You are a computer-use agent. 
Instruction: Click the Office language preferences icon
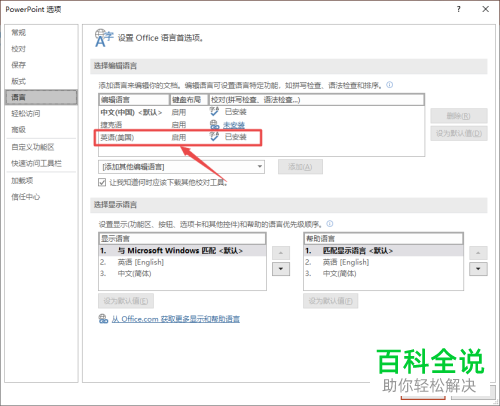coord(104,38)
